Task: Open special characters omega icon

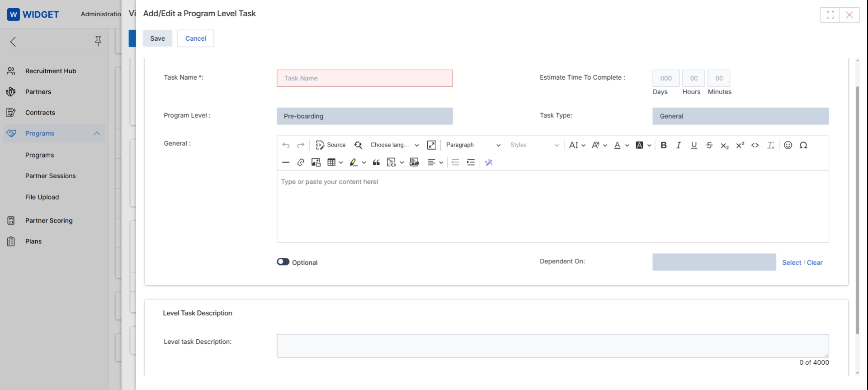Action: (803, 145)
